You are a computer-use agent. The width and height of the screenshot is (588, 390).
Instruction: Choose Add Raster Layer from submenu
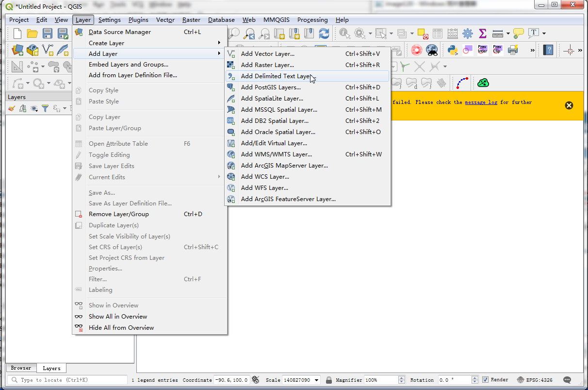(x=267, y=65)
